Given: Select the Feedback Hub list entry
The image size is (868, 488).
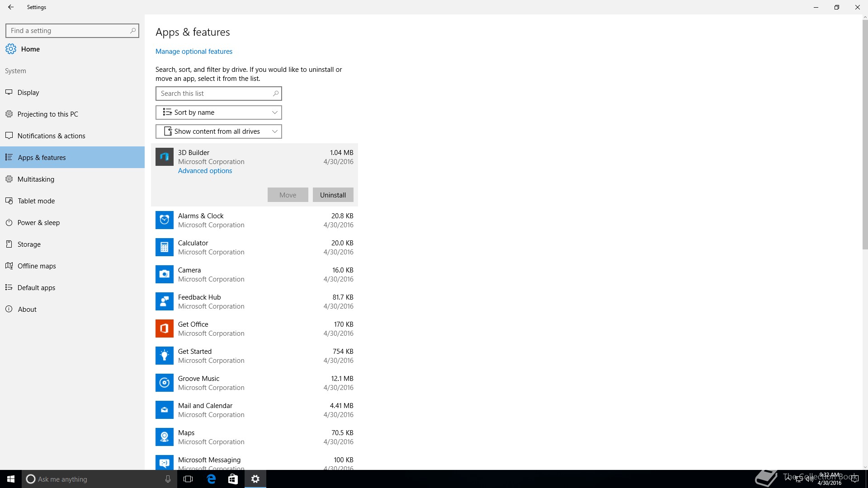Looking at the screenshot, I should point(255,301).
